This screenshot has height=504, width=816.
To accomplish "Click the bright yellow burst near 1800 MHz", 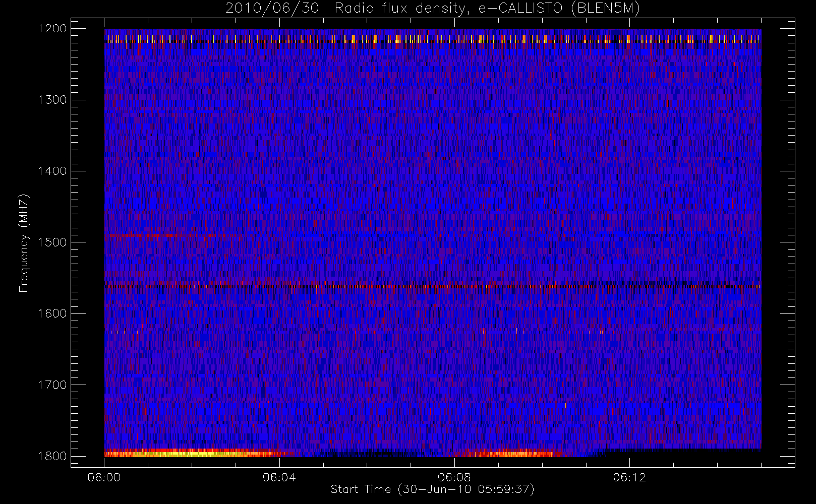I will tap(192, 454).
